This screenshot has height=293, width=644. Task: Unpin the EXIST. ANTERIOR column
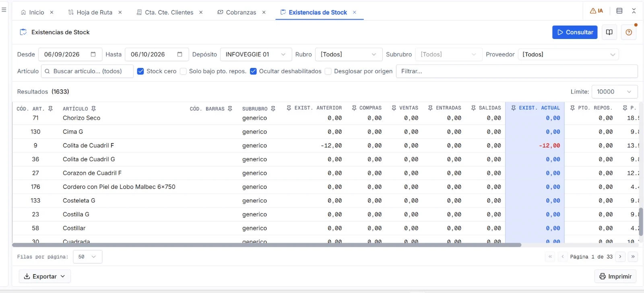coord(289,108)
